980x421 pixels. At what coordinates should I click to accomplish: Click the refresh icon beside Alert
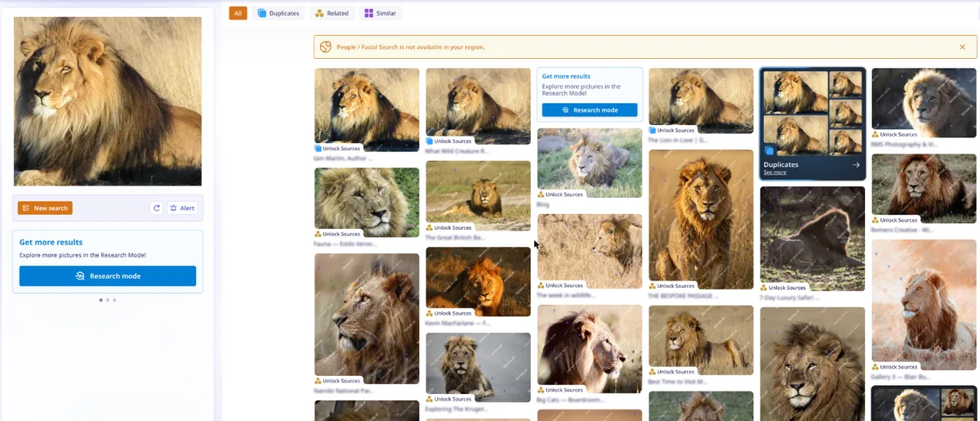(x=157, y=208)
